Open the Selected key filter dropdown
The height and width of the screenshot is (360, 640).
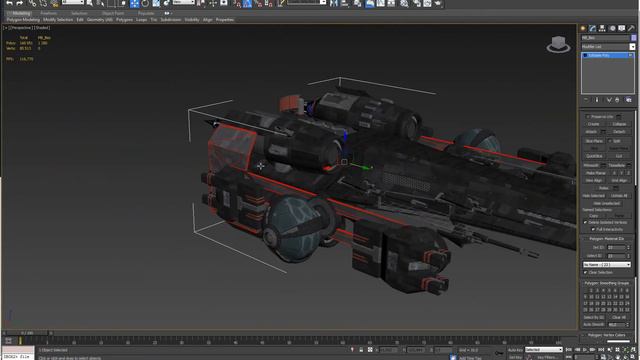544,350
